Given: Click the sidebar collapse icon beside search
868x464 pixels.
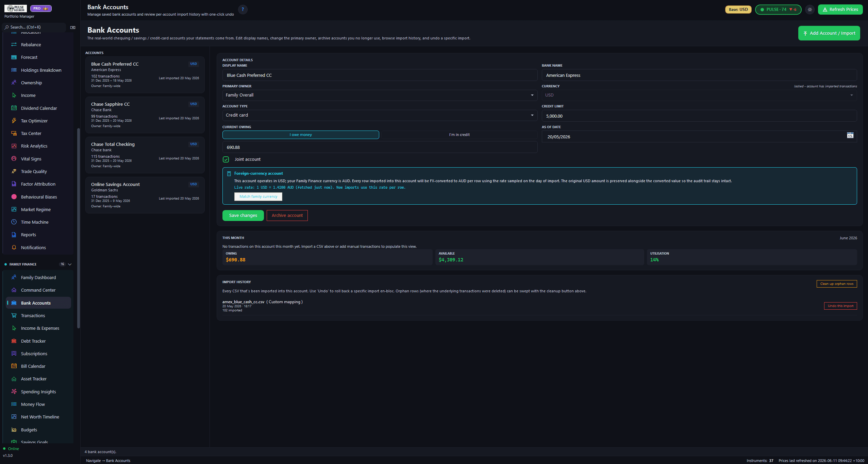Looking at the screenshot, I should [x=73, y=27].
